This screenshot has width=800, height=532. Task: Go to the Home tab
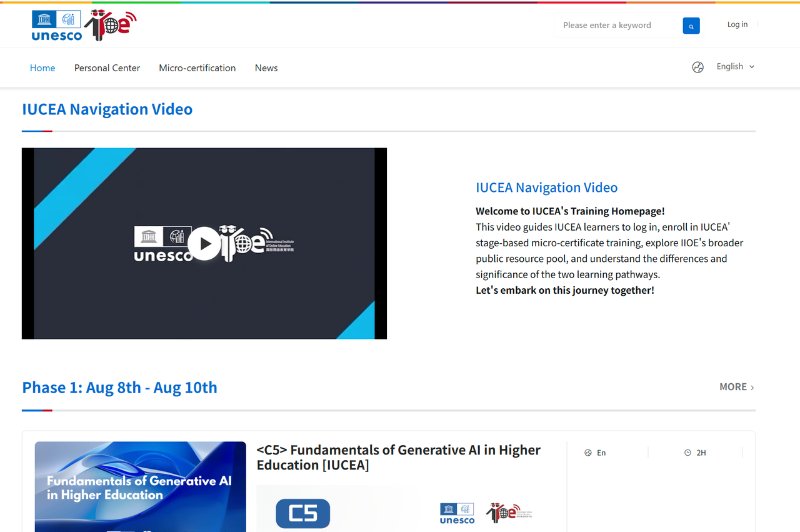coord(42,68)
